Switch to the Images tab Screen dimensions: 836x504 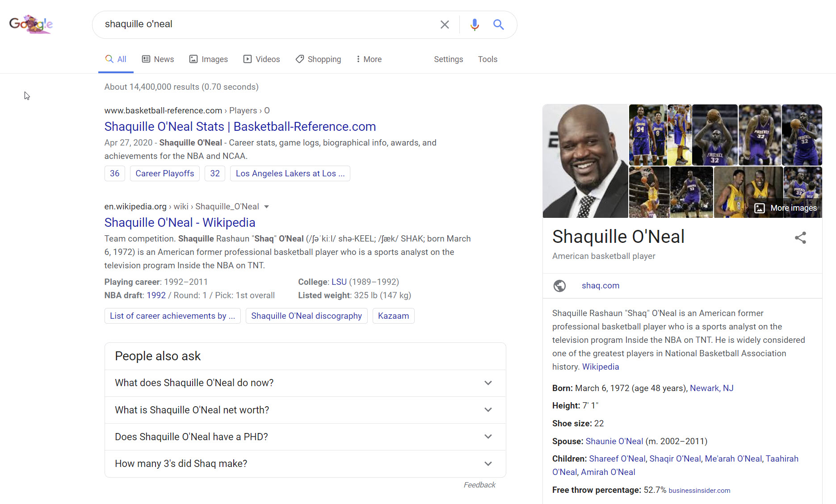pos(209,59)
